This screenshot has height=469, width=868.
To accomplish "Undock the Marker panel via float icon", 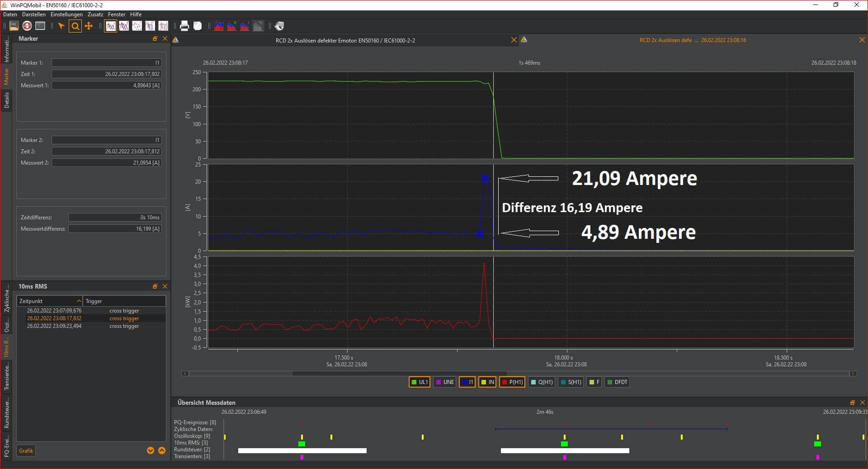I will (155, 39).
